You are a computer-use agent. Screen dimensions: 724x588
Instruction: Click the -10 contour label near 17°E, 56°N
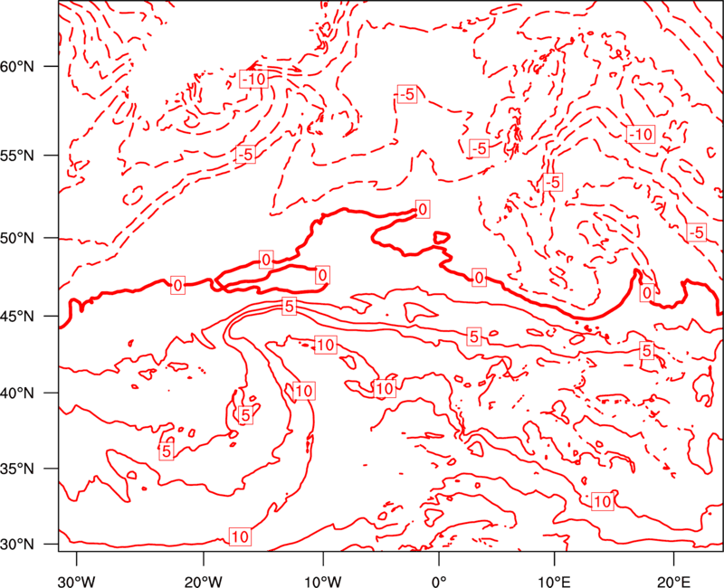click(641, 134)
